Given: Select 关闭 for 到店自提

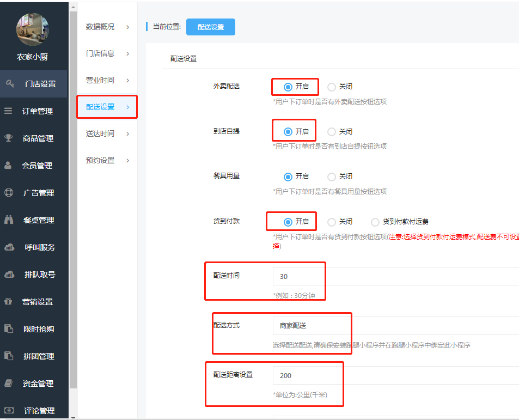Looking at the screenshot, I should [331, 132].
